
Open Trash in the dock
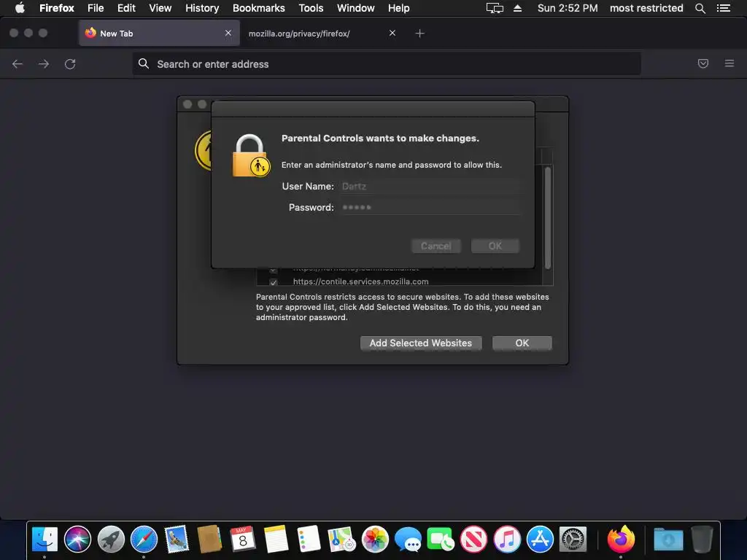[702, 539]
